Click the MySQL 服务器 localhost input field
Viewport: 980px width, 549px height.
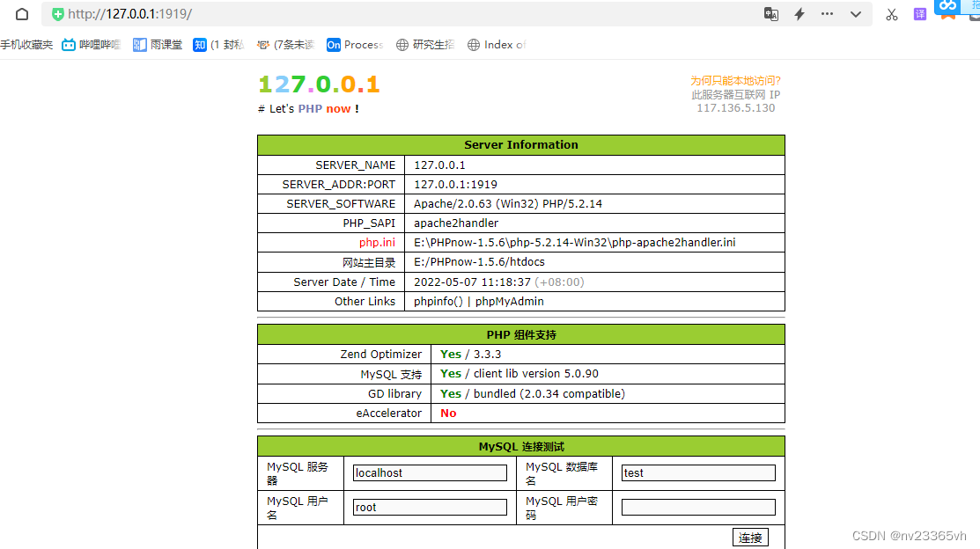(430, 472)
